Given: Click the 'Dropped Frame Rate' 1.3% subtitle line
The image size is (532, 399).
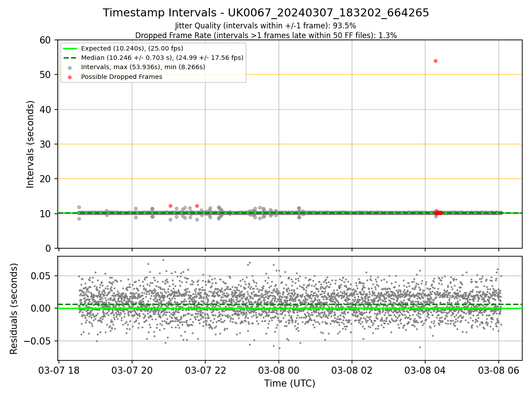Looking at the screenshot, I should [266, 35].
